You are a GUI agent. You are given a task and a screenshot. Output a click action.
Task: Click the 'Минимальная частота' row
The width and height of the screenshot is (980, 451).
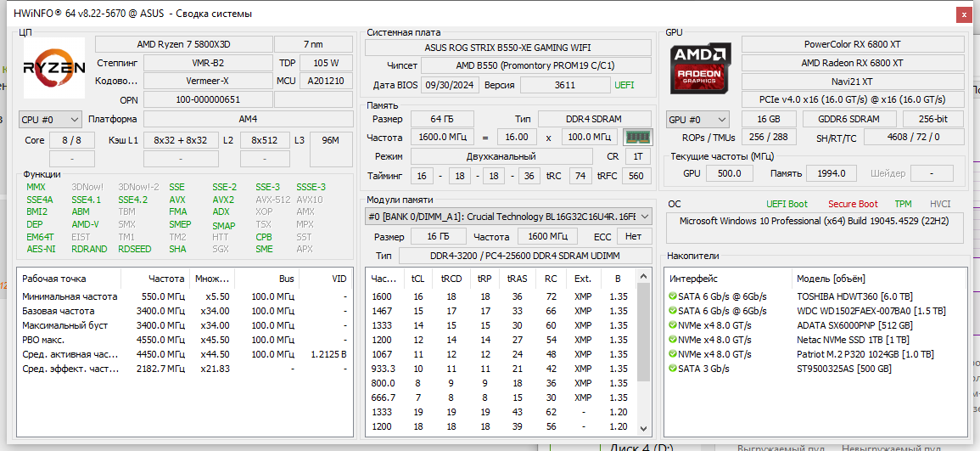coord(184,296)
